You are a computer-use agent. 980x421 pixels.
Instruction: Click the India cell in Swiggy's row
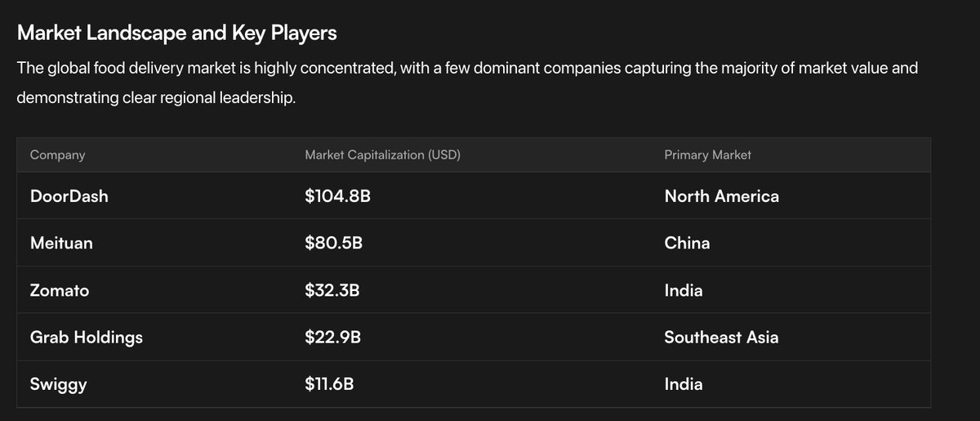(684, 384)
